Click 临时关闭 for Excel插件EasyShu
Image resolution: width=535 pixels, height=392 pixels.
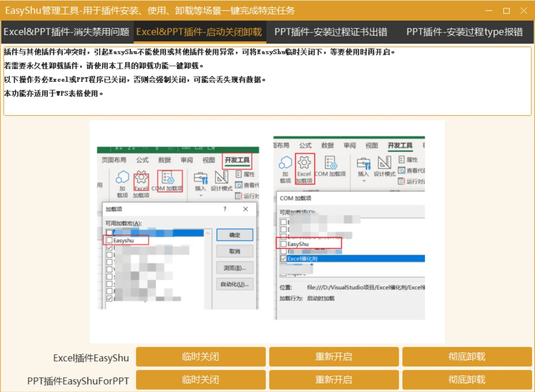coord(201,356)
